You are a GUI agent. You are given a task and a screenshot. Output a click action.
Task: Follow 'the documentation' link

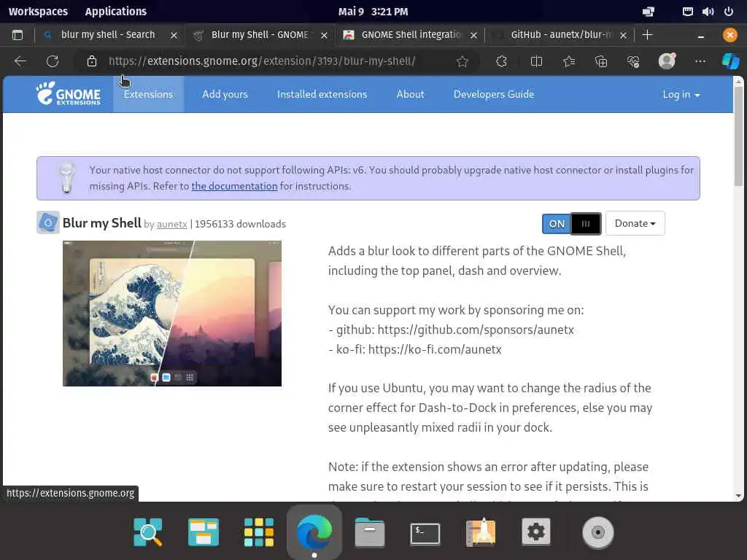pos(234,186)
